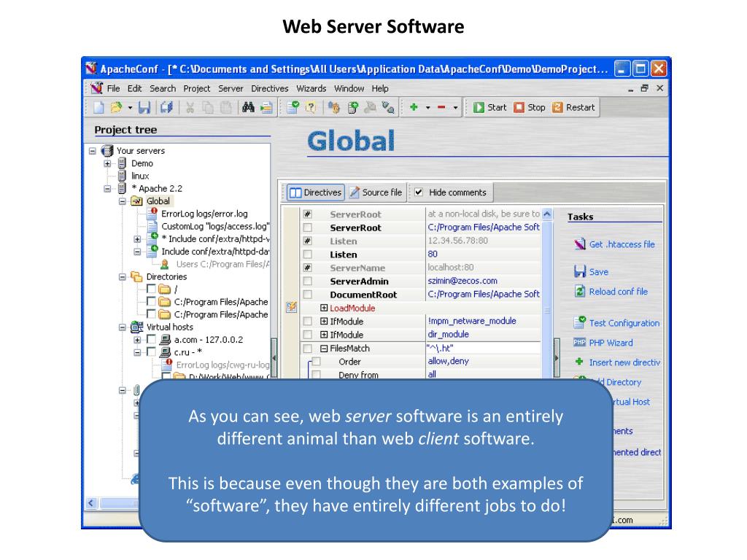Viewport: 747px width, 560px height.
Task: Click the edit note icon beside LoadModule
Action: click(292, 308)
